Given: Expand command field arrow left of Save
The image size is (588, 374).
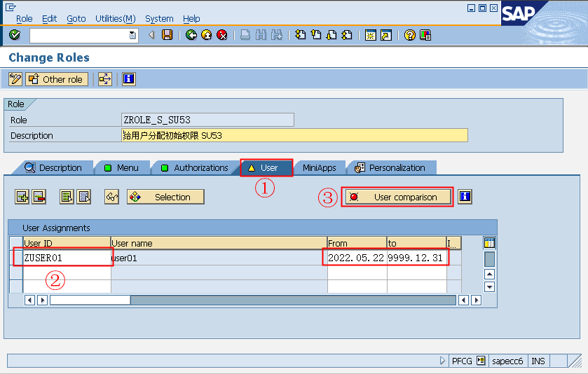Looking at the screenshot, I should pos(151,35).
